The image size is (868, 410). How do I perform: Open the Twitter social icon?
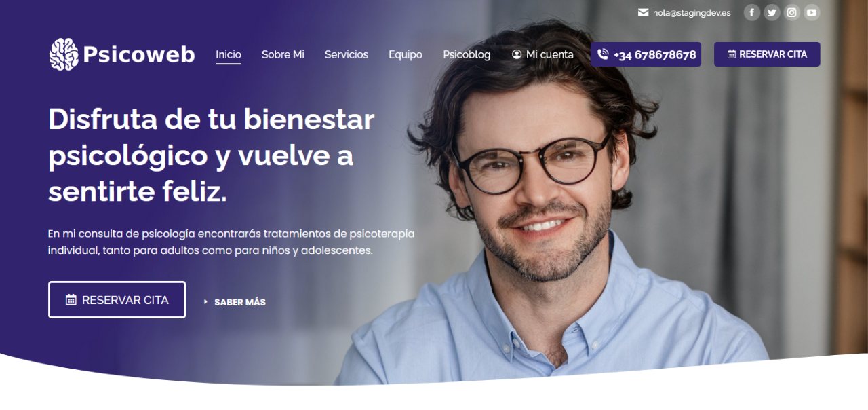pyautogui.click(x=772, y=12)
